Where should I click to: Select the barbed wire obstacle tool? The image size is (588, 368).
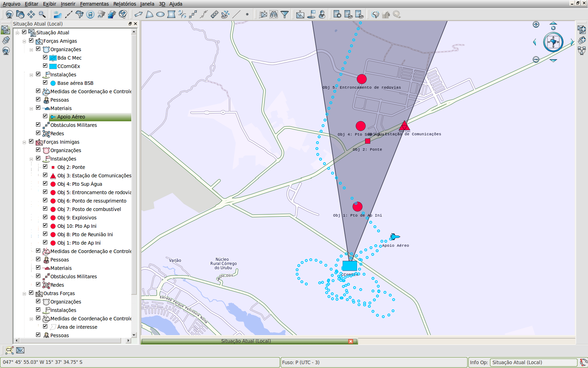204,14
